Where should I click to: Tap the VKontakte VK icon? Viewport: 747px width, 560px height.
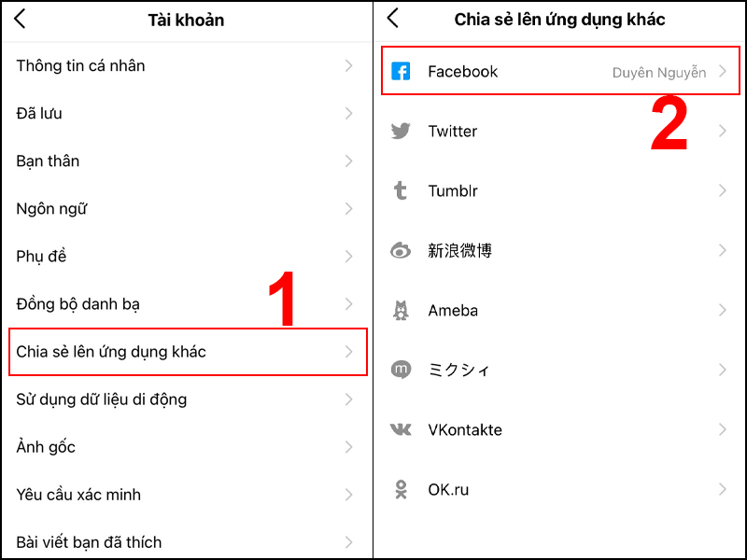pyautogui.click(x=401, y=429)
